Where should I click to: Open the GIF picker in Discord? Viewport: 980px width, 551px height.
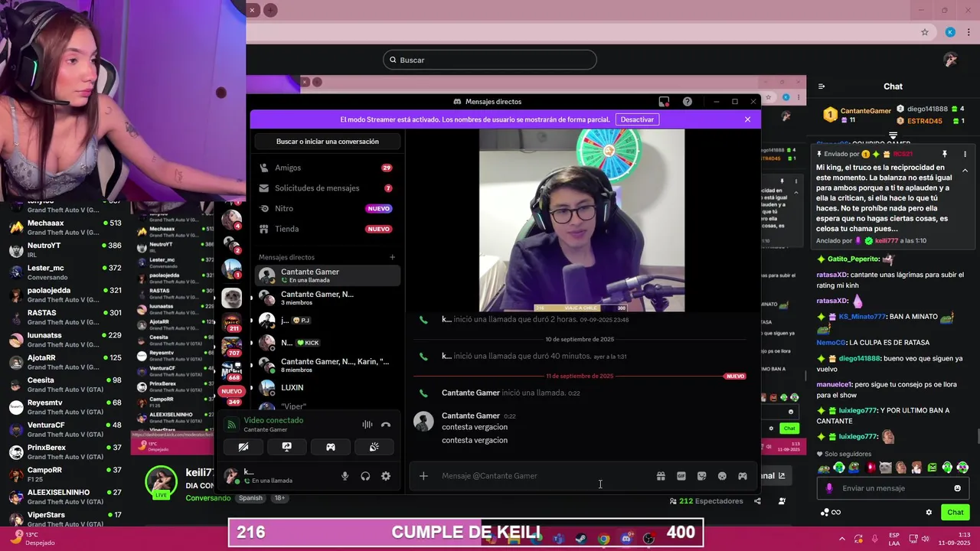click(681, 476)
